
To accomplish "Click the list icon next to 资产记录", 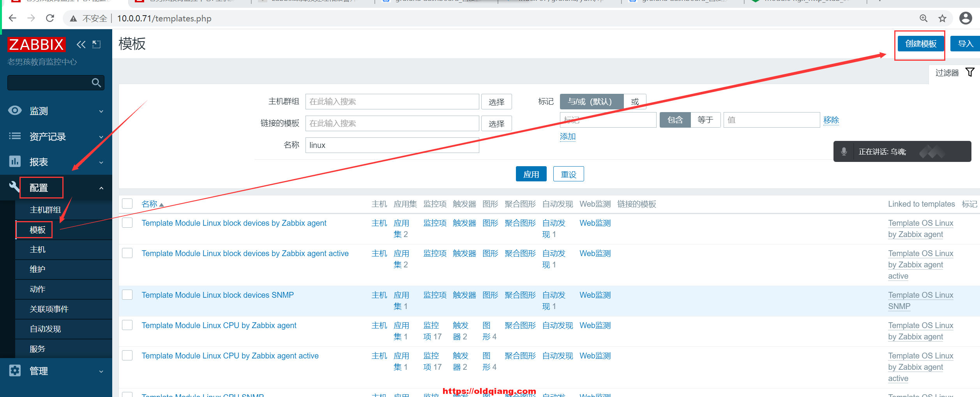I will [15, 136].
